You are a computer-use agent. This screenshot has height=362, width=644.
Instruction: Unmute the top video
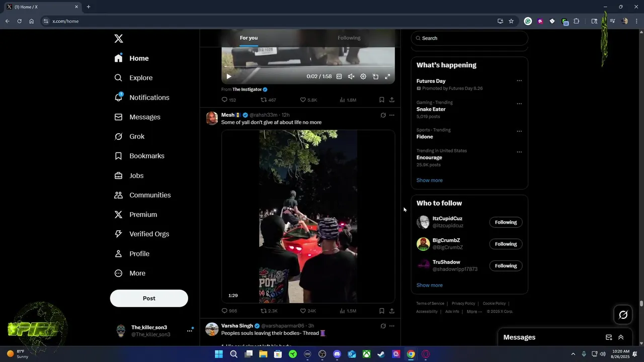[x=351, y=76]
